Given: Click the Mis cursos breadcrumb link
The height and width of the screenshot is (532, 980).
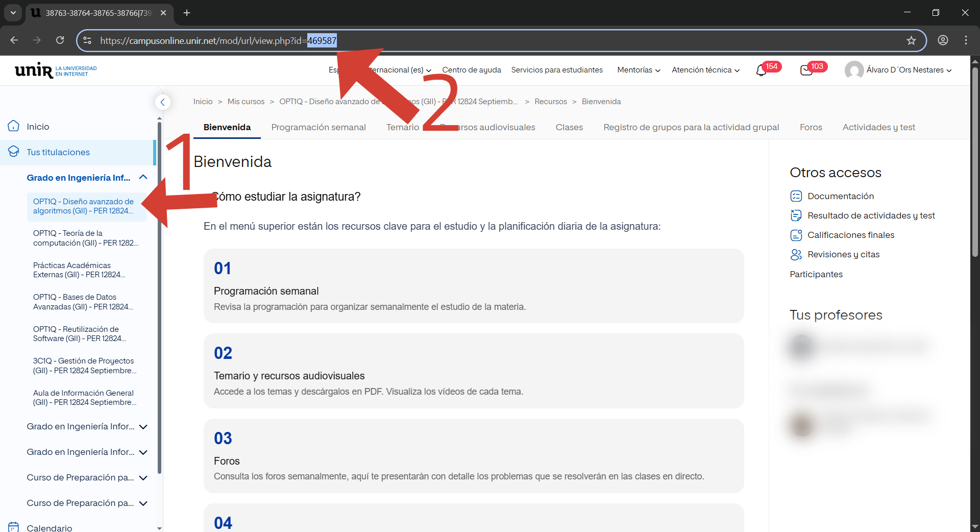Looking at the screenshot, I should (x=246, y=102).
